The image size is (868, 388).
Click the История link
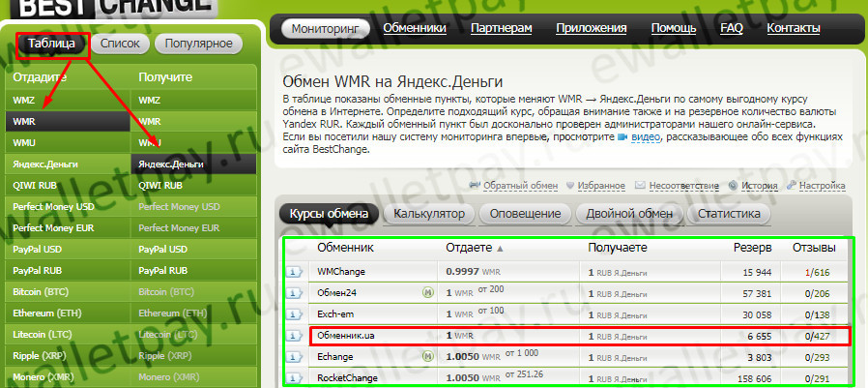pyautogui.click(x=760, y=186)
